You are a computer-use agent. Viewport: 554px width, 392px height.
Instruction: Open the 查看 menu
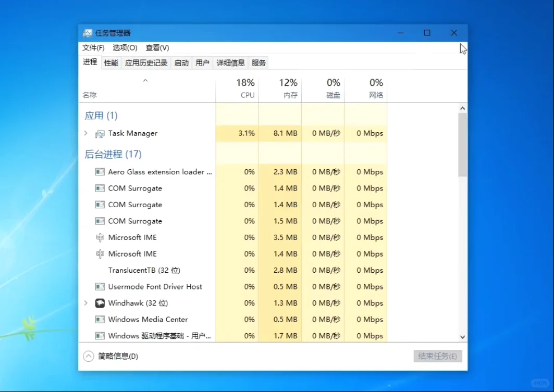point(157,47)
